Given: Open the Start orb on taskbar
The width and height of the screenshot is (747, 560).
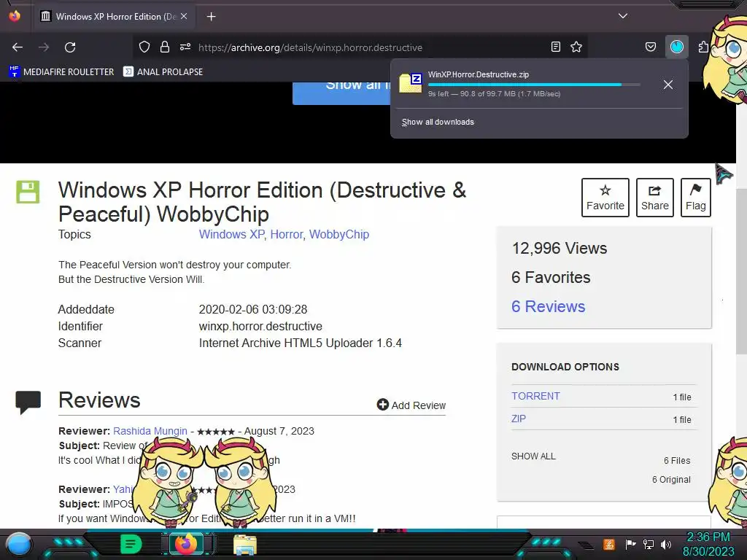Looking at the screenshot, I should click(x=20, y=545).
